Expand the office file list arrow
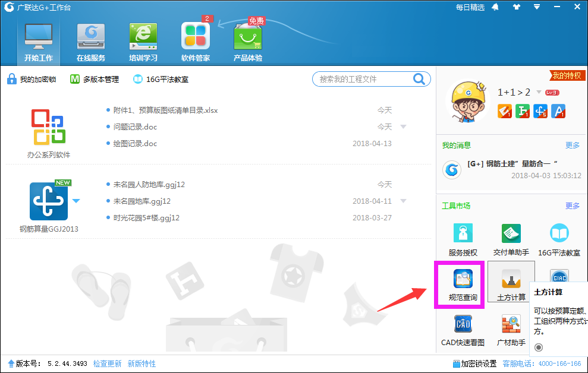The height and width of the screenshot is (373, 588). (x=404, y=127)
